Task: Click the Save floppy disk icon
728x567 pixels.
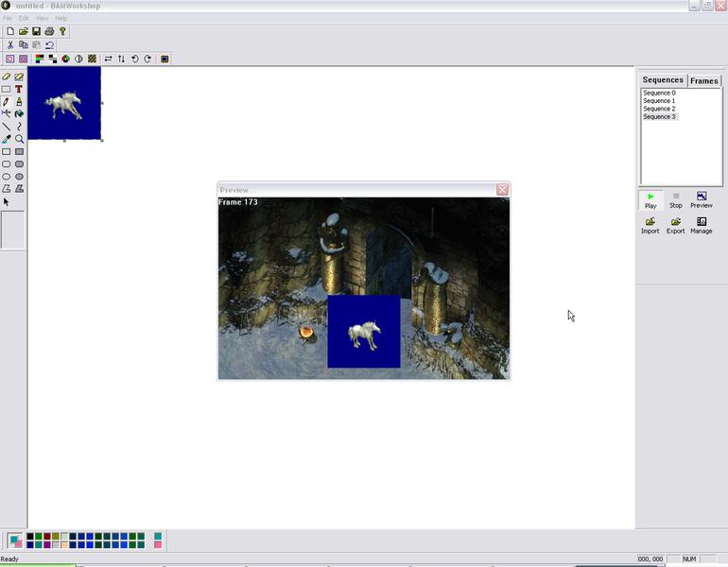Action: coord(36,31)
